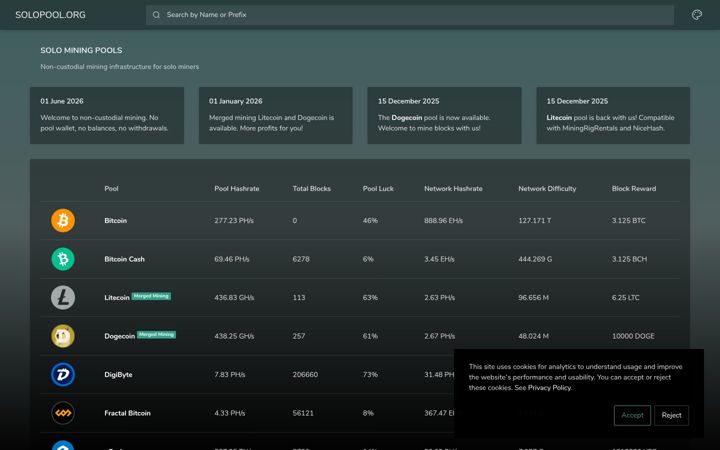Click Bitcoin's 127.171 T network difficulty
Viewport: 720px width, 450px height.
tap(534, 220)
